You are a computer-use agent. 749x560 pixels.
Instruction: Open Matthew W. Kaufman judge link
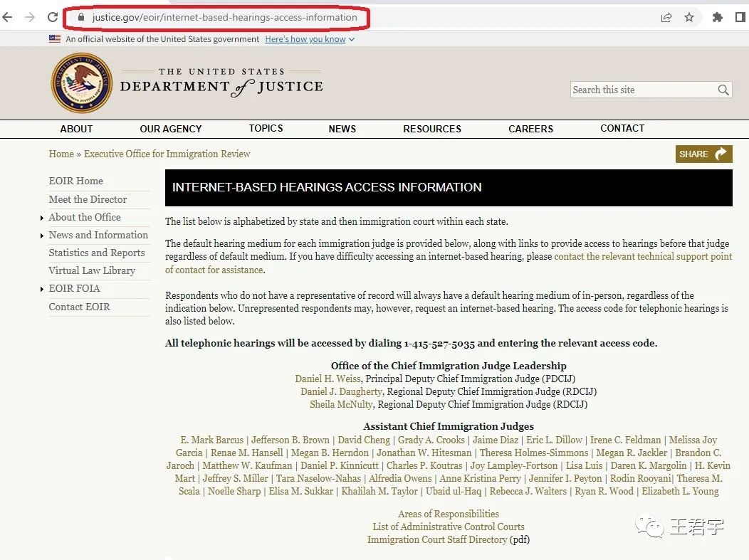tap(248, 466)
